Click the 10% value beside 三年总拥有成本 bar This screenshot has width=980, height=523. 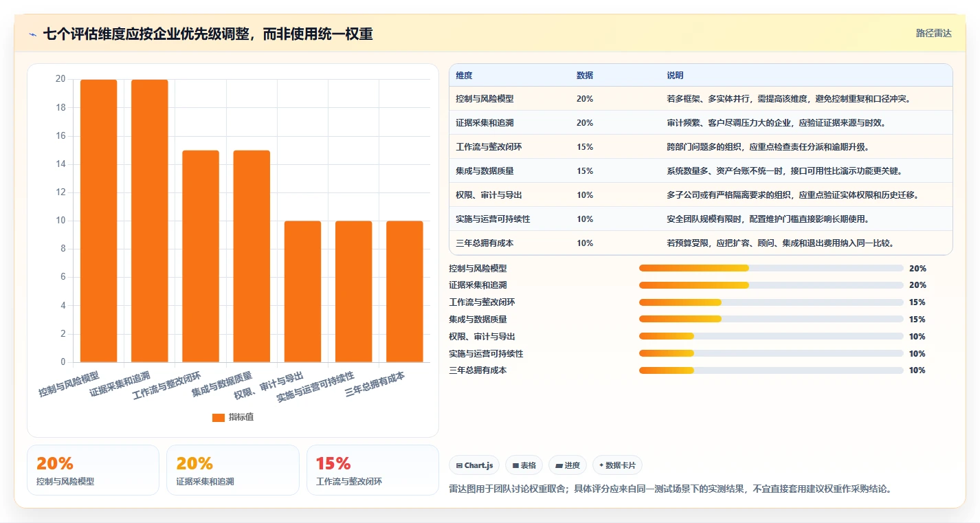tap(917, 370)
